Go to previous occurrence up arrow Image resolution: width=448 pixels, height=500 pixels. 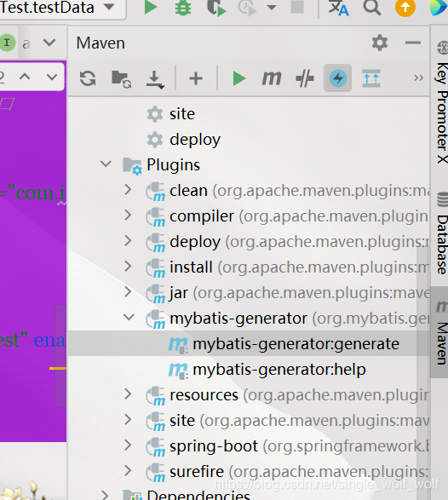[x=25, y=77]
